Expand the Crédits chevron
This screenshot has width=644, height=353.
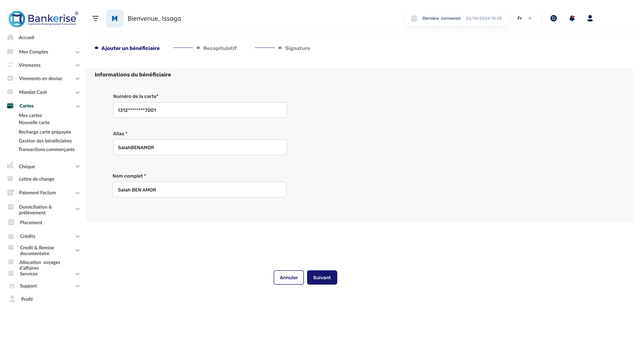(x=77, y=236)
